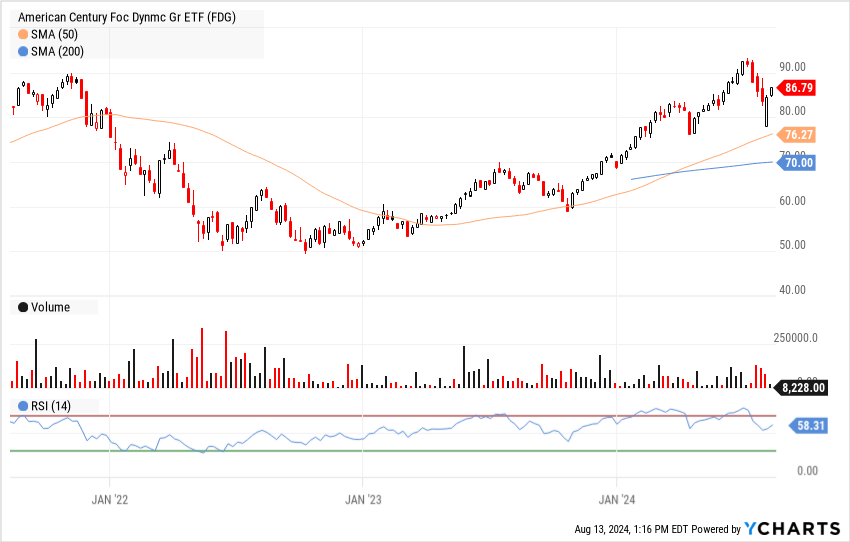The height and width of the screenshot is (542, 850).
Task: Click the blue SMA (200) legend dot
Action: click(x=23, y=52)
